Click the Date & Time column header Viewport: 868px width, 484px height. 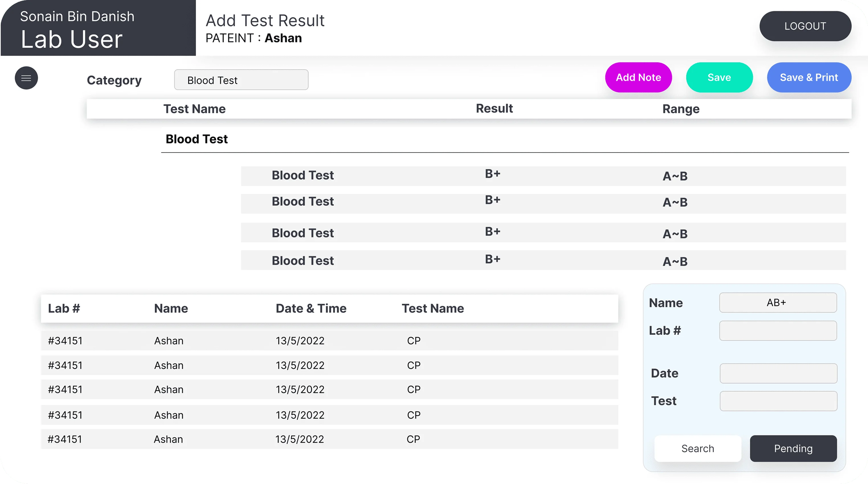click(x=311, y=309)
